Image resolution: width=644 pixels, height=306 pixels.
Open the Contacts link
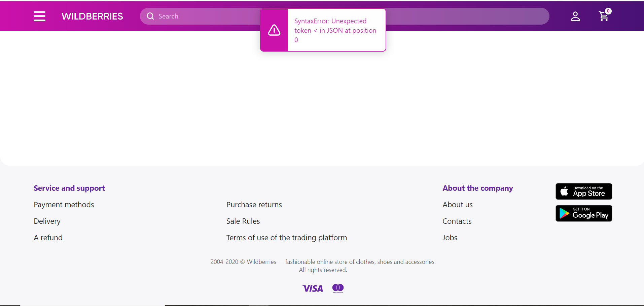click(x=457, y=221)
